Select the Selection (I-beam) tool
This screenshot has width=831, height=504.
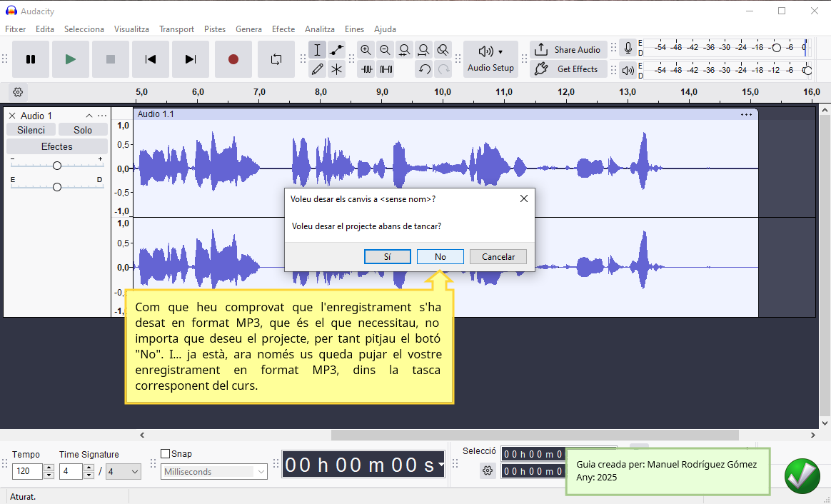coord(317,50)
